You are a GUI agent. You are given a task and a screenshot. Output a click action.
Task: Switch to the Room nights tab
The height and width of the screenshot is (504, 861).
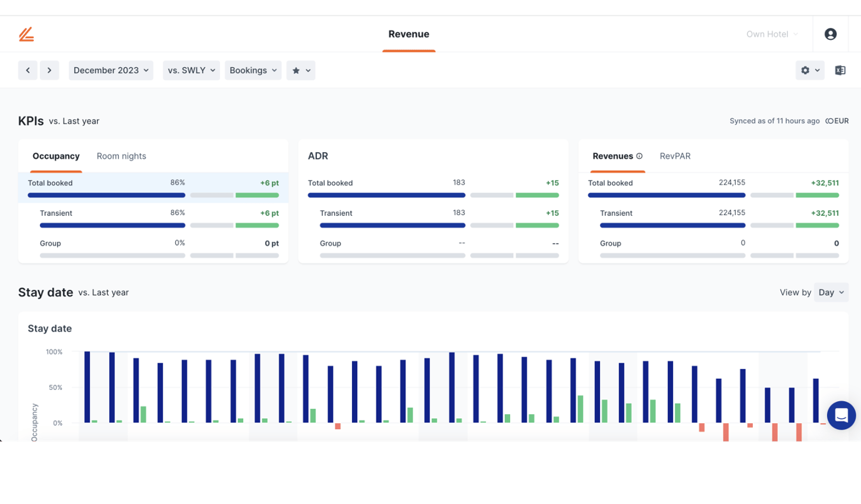point(121,156)
